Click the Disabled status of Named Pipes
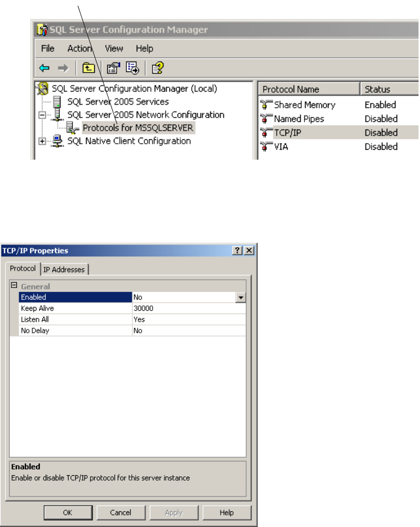 tap(381, 119)
